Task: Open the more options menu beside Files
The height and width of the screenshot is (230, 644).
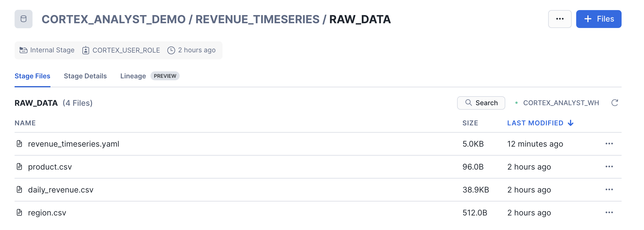Action: (x=560, y=19)
